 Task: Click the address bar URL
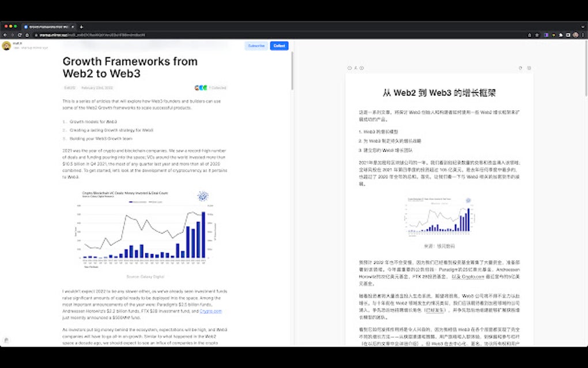pyautogui.click(x=92, y=35)
